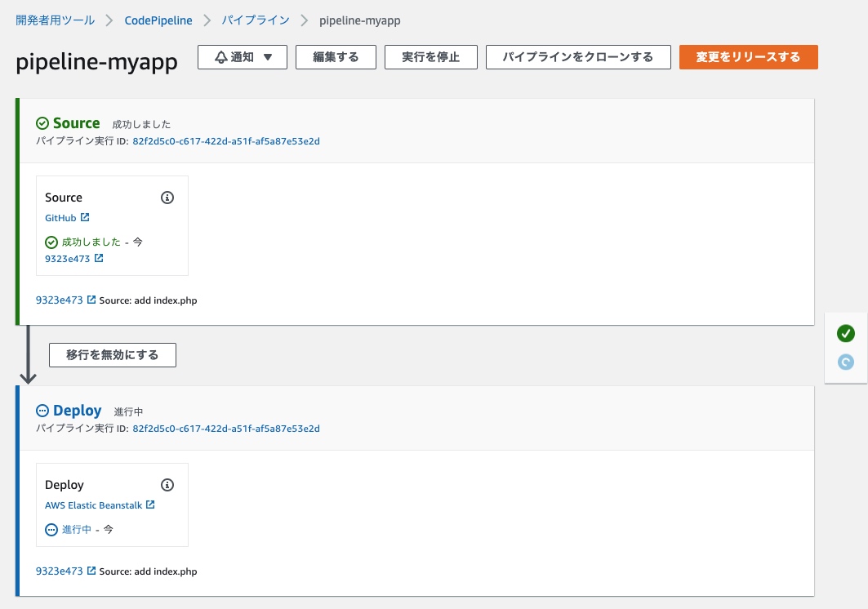Click external link icon beside GitHub
This screenshot has width=868, height=609.
(x=85, y=218)
